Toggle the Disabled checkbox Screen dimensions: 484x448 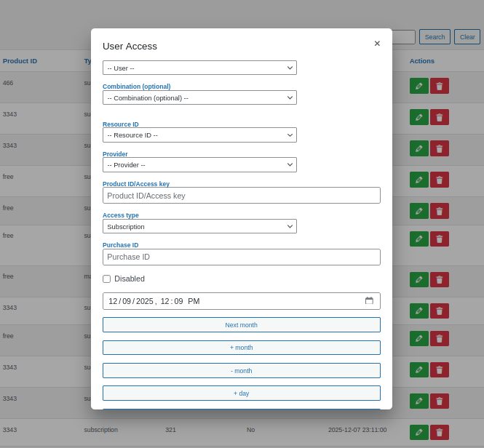107,279
